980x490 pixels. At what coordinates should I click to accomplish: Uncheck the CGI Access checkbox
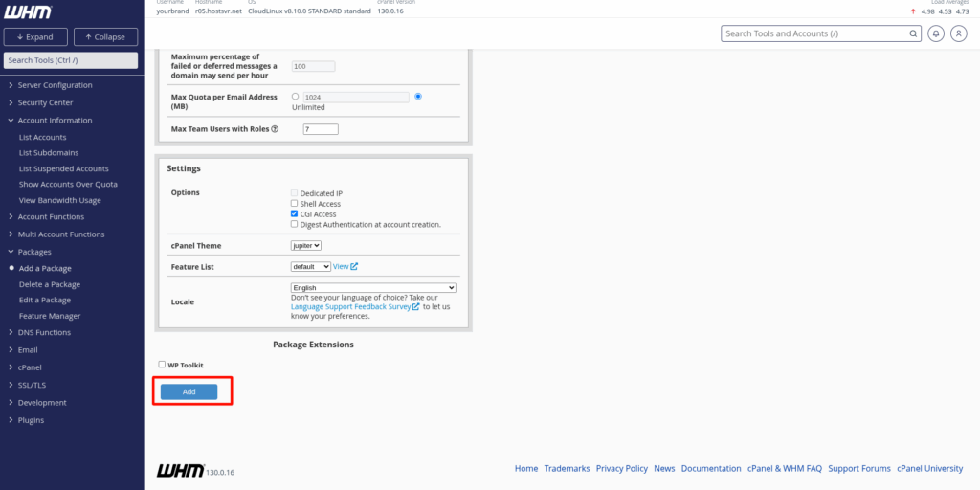coord(295,214)
